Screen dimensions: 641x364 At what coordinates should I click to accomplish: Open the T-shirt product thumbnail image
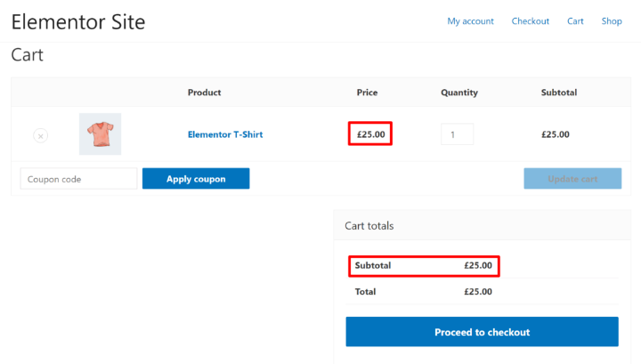[100, 134]
